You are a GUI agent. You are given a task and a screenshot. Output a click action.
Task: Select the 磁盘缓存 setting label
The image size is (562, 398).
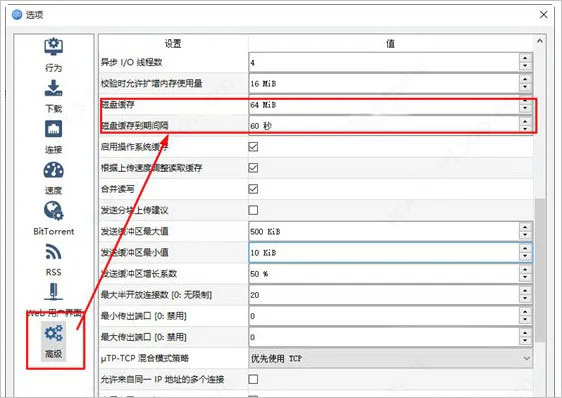point(118,105)
